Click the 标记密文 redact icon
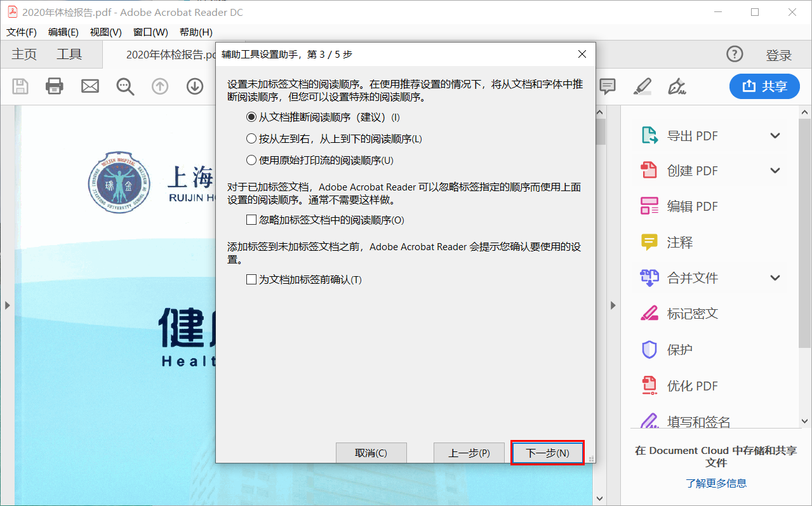The width and height of the screenshot is (812, 506). click(649, 313)
